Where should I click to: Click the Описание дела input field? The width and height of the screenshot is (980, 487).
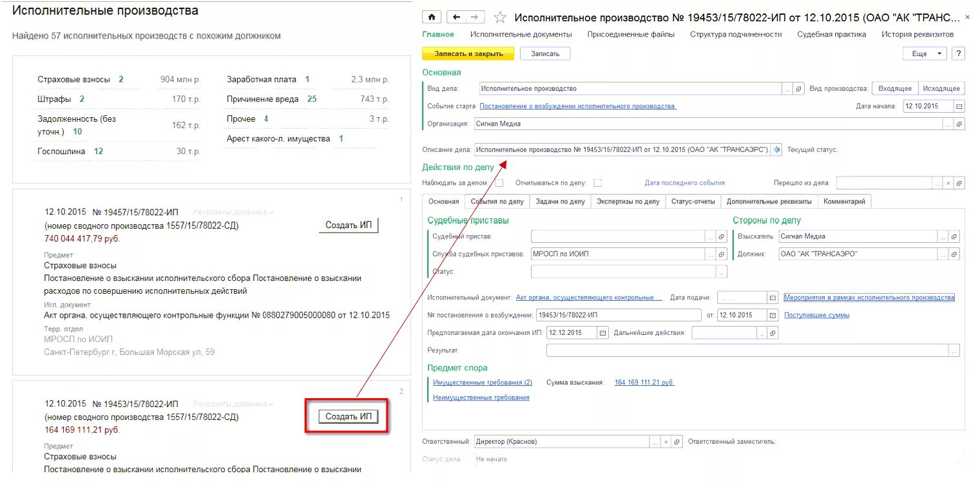click(x=622, y=149)
